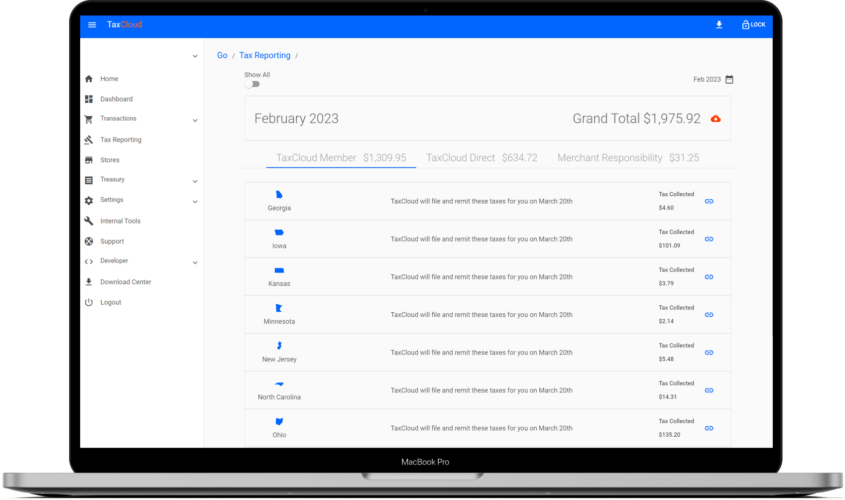Open Download Center menu item

(126, 282)
